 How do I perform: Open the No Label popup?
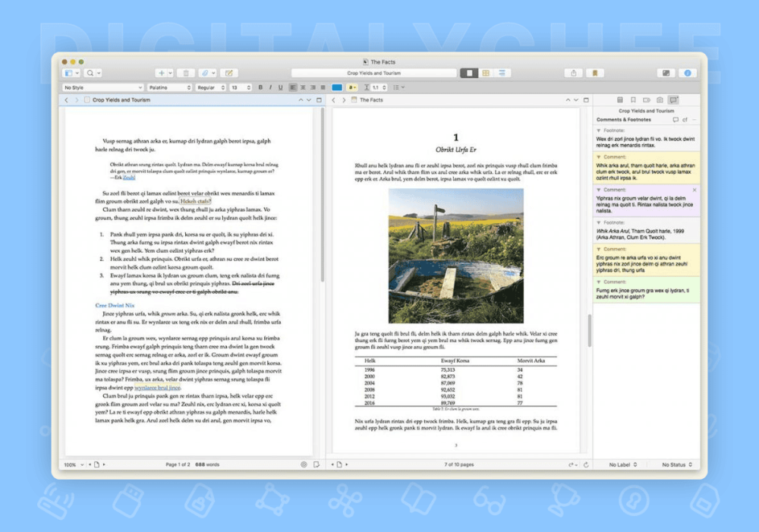click(x=623, y=464)
